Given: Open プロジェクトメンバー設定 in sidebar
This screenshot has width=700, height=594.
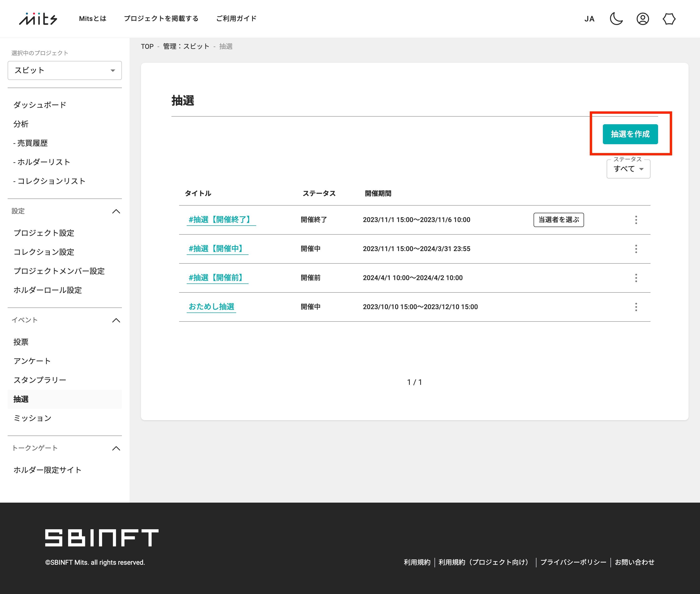Looking at the screenshot, I should (59, 271).
